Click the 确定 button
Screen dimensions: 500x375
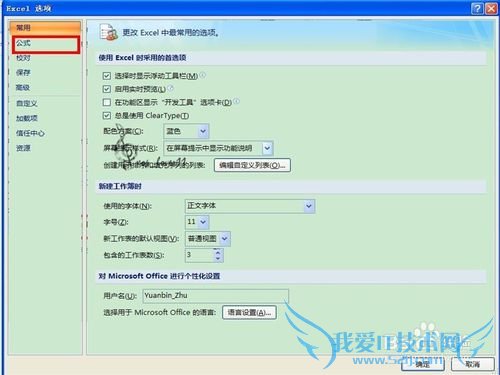click(x=423, y=364)
